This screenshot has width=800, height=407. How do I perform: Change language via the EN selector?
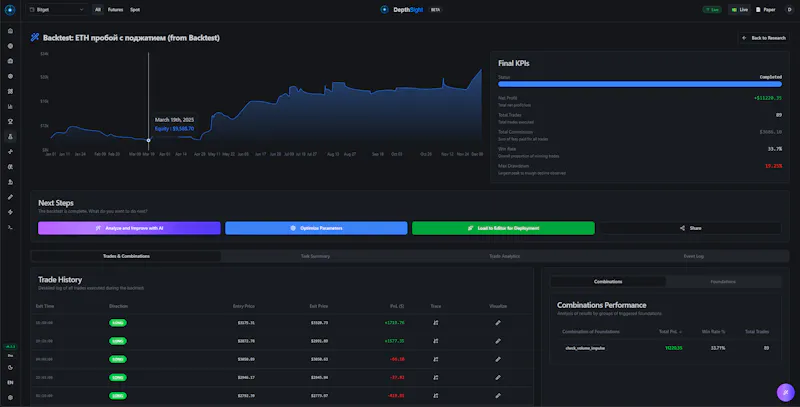click(10, 383)
